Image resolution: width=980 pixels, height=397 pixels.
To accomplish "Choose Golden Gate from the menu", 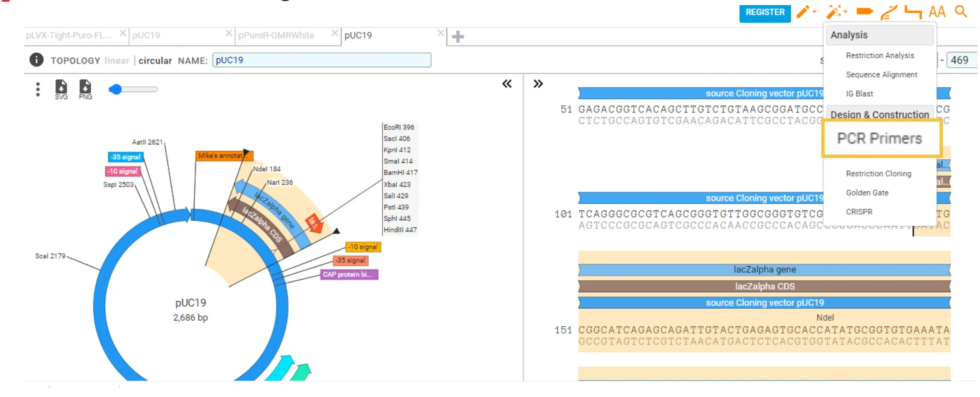I will (x=867, y=193).
